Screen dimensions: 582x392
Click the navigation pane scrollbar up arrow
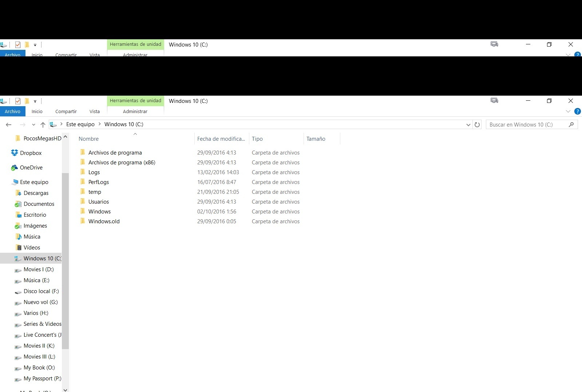[x=65, y=137]
